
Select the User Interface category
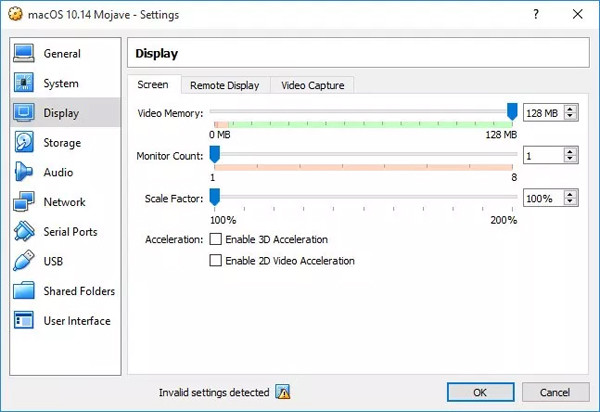coord(77,321)
